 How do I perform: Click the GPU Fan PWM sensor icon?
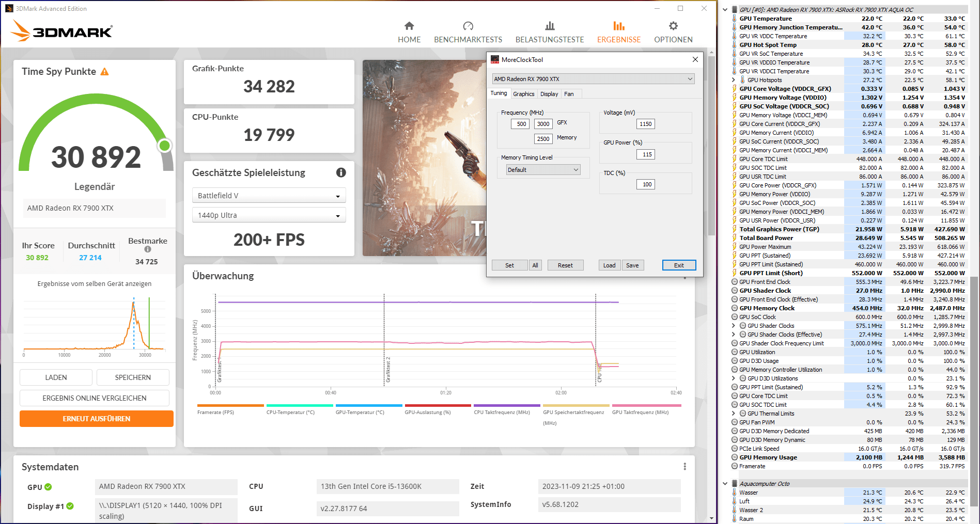735,422
